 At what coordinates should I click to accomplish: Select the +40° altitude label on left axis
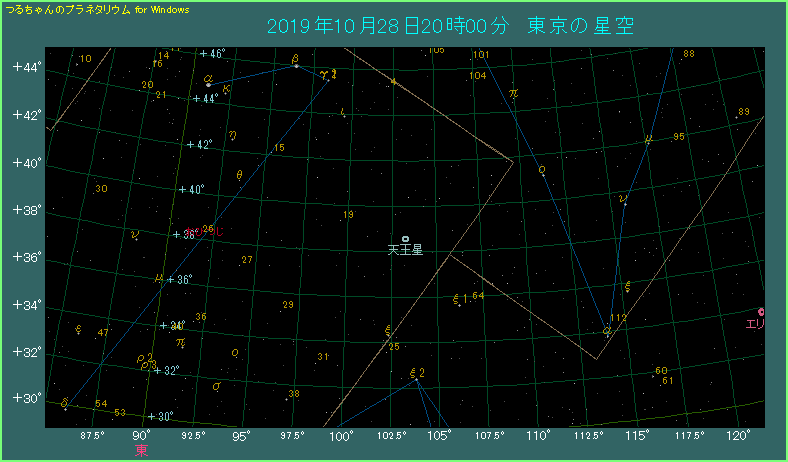click(25, 162)
